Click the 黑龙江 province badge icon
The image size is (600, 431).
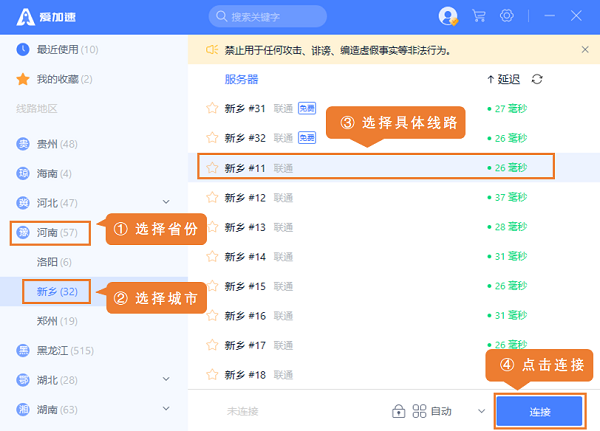pyautogui.click(x=23, y=350)
